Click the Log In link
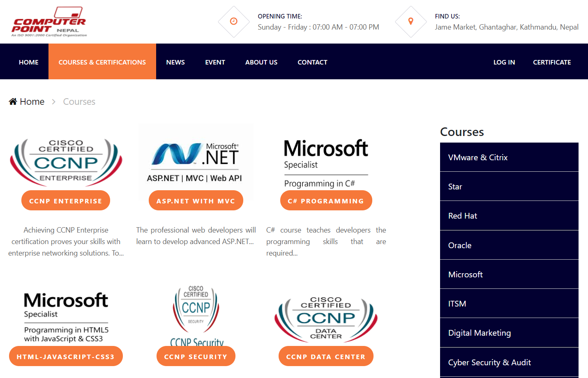Screen dimensions: 588x378 coord(504,62)
